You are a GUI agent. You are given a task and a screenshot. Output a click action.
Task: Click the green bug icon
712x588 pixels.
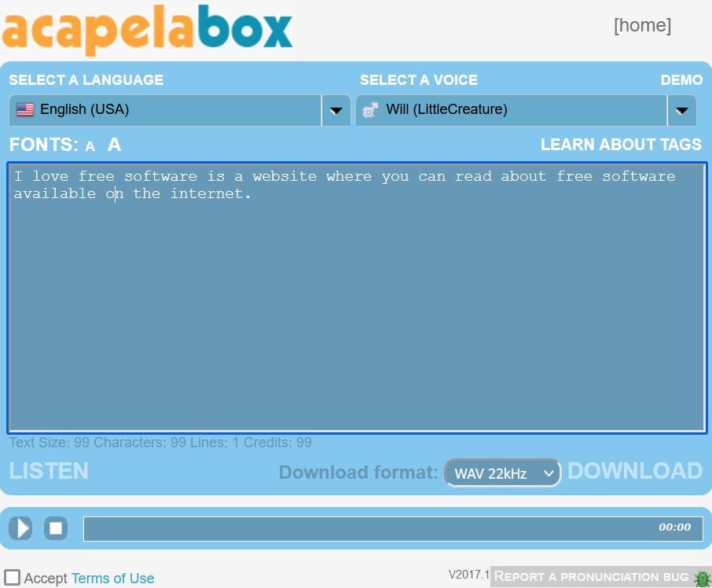click(x=702, y=579)
